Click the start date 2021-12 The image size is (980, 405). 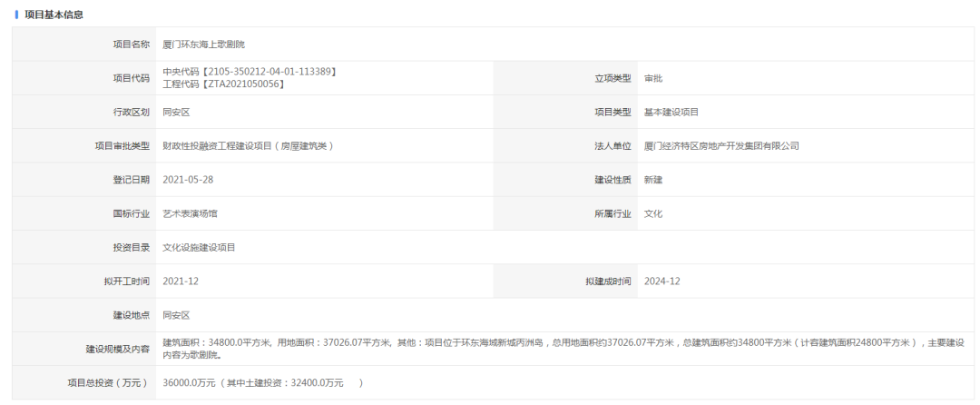pyautogui.click(x=181, y=282)
